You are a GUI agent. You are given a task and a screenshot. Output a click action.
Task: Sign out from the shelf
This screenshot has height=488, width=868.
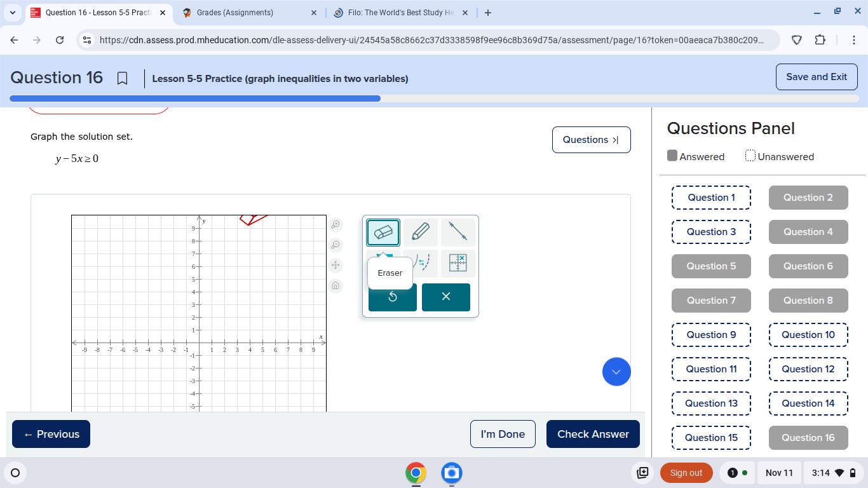point(686,472)
